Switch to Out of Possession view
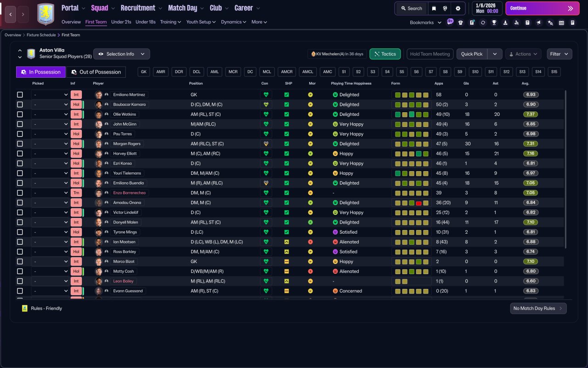The image size is (588, 368). 96,72
